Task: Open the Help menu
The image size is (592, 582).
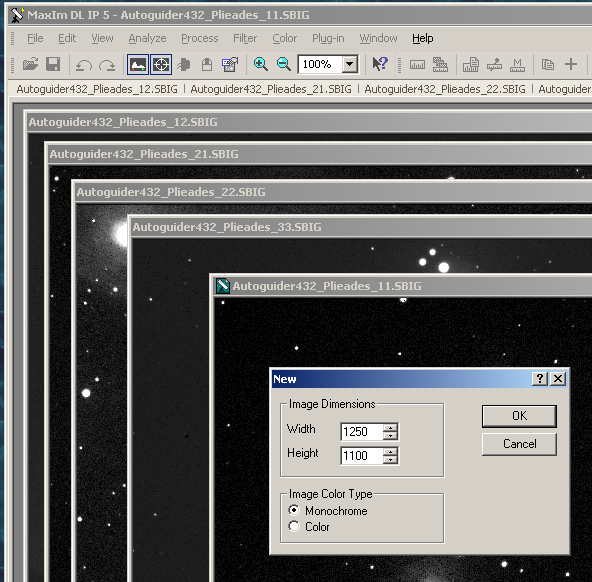Action: 423,38
